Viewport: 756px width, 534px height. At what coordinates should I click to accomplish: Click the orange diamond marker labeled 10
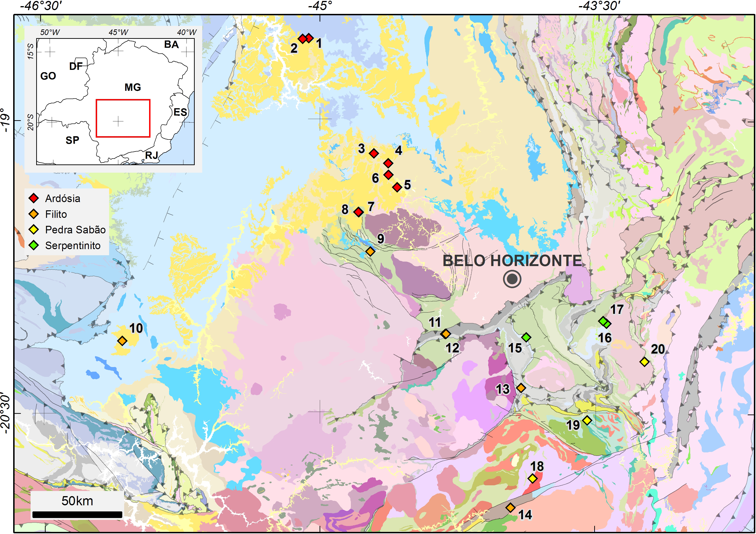click(122, 341)
